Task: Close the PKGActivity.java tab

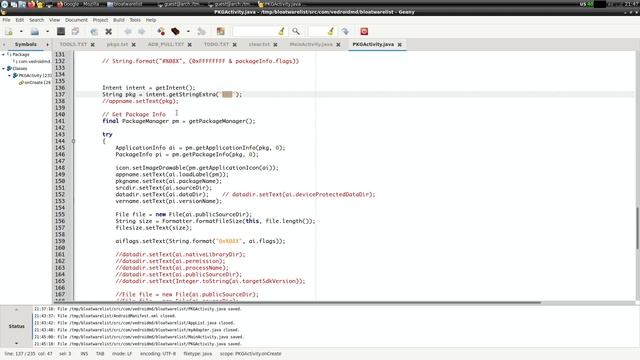Action: 400,44
